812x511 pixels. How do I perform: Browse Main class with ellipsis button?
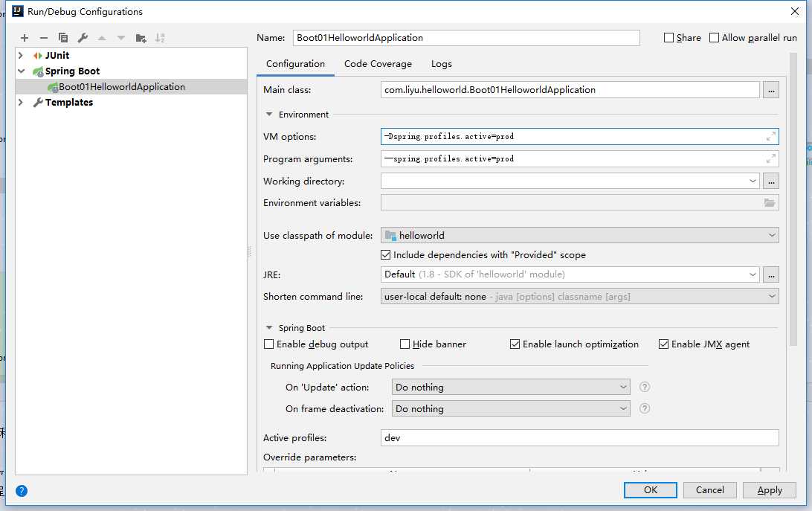point(771,90)
